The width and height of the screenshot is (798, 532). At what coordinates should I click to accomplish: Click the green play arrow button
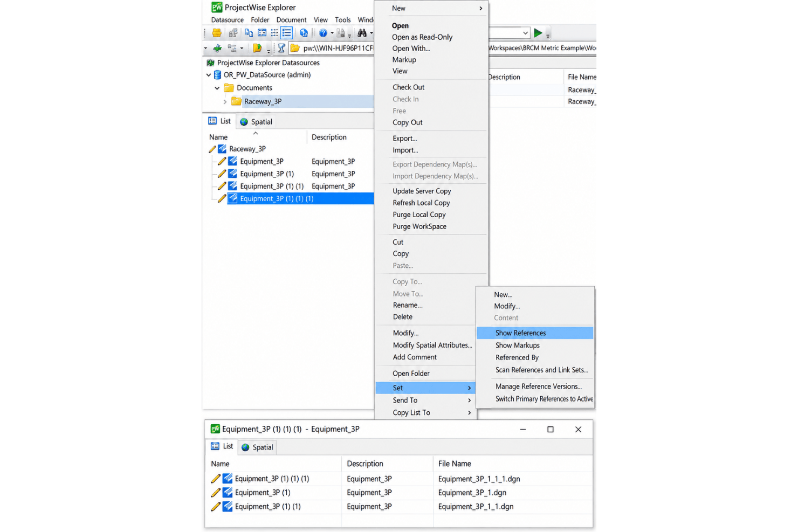click(538, 33)
